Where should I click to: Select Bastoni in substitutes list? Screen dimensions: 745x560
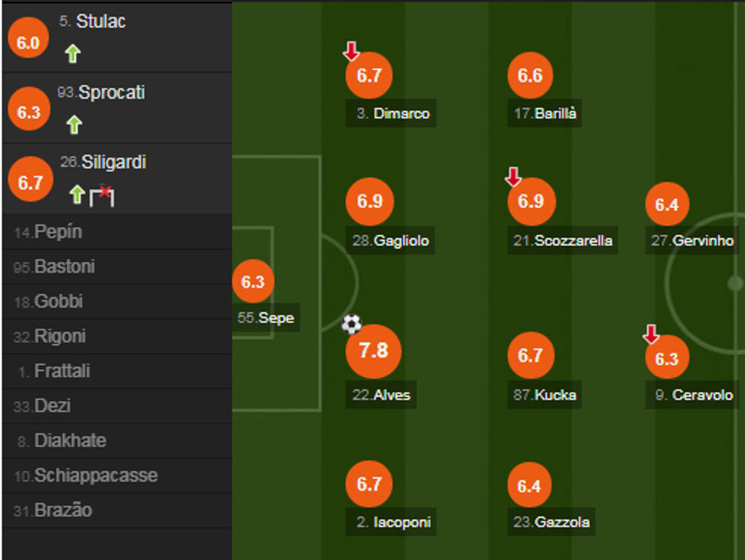point(65,267)
